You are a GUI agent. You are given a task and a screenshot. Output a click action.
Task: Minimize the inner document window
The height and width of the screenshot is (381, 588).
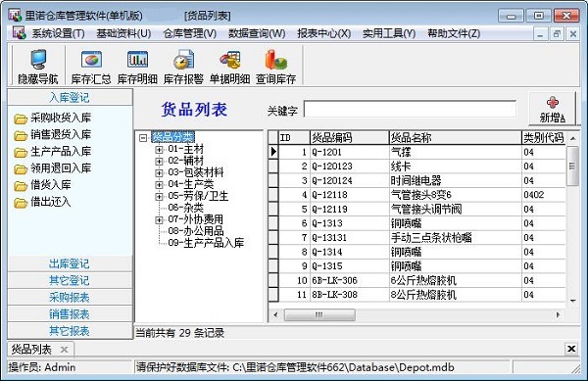pos(540,34)
